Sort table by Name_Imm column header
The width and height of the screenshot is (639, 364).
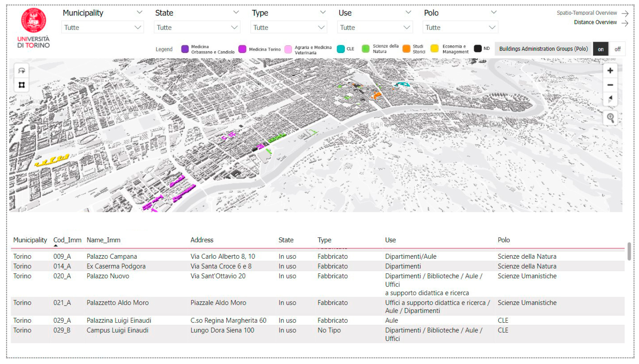pyautogui.click(x=103, y=240)
